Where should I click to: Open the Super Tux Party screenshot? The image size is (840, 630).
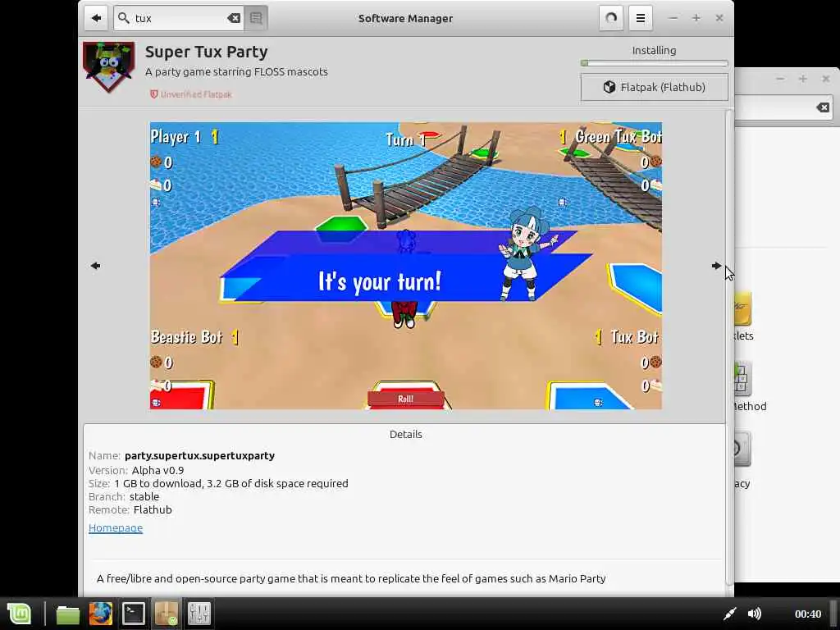[x=405, y=266]
